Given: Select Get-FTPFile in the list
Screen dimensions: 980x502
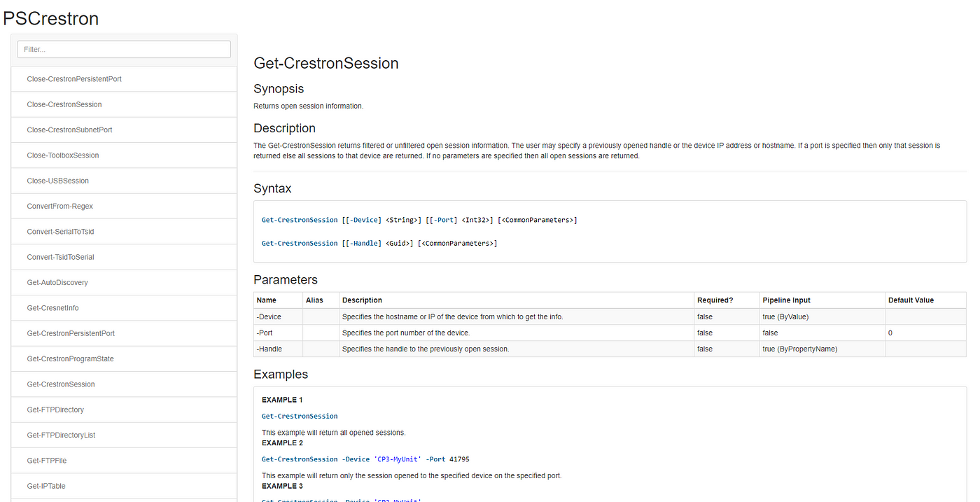Looking at the screenshot, I should 124,461.
